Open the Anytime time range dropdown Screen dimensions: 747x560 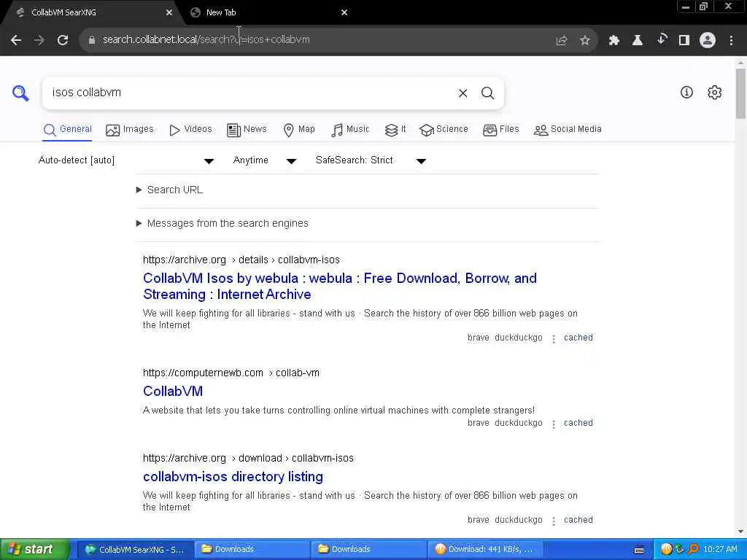click(x=265, y=160)
